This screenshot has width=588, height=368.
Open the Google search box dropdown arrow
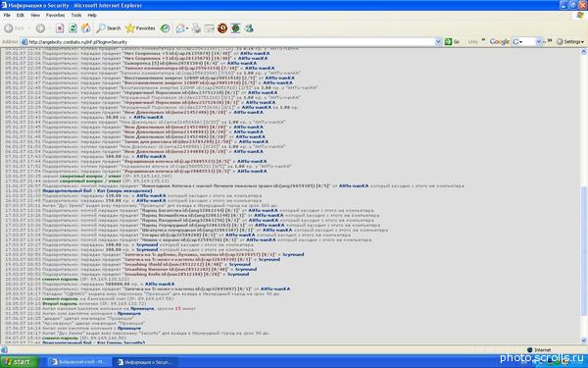pyautogui.click(x=538, y=41)
